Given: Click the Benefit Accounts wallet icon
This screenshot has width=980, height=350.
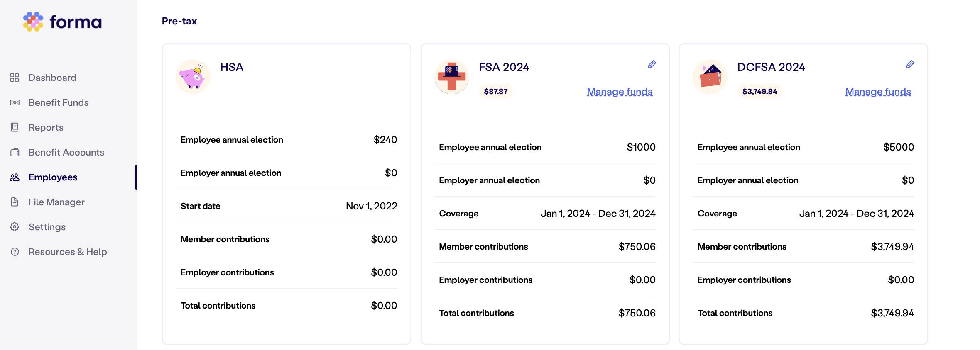Looking at the screenshot, I should point(15,152).
